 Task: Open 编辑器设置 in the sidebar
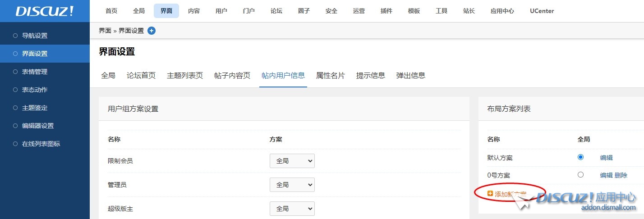[x=38, y=126]
